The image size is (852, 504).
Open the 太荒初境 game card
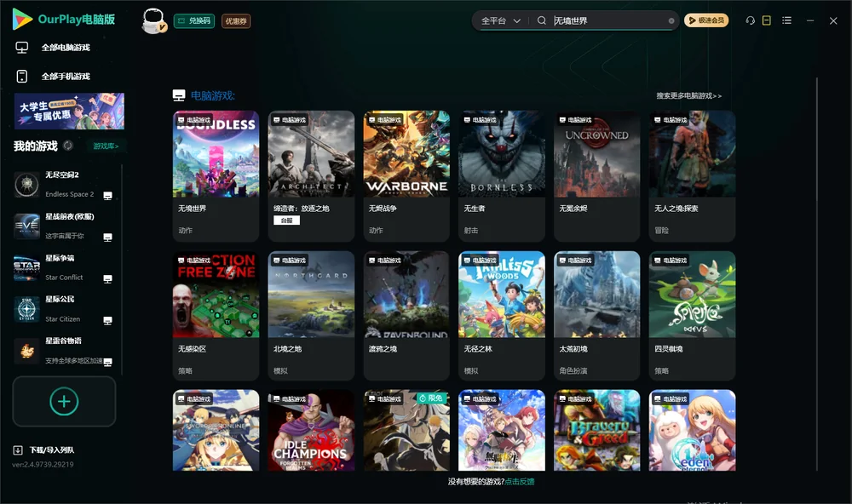(x=596, y=316)
